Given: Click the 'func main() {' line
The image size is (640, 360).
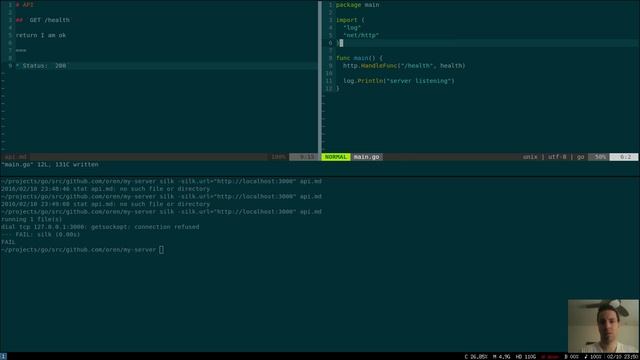Looking at the screenshot, I should [x=360, y=58].
